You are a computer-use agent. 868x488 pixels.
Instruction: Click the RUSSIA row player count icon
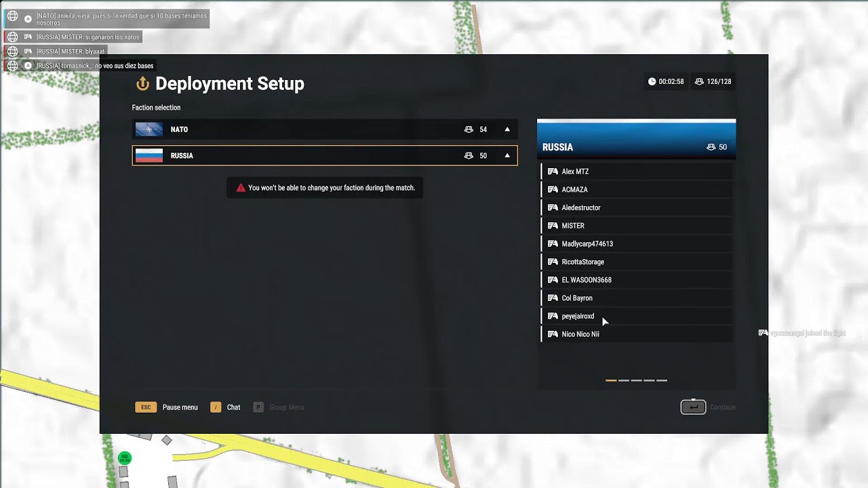click(x=469, y=156)
